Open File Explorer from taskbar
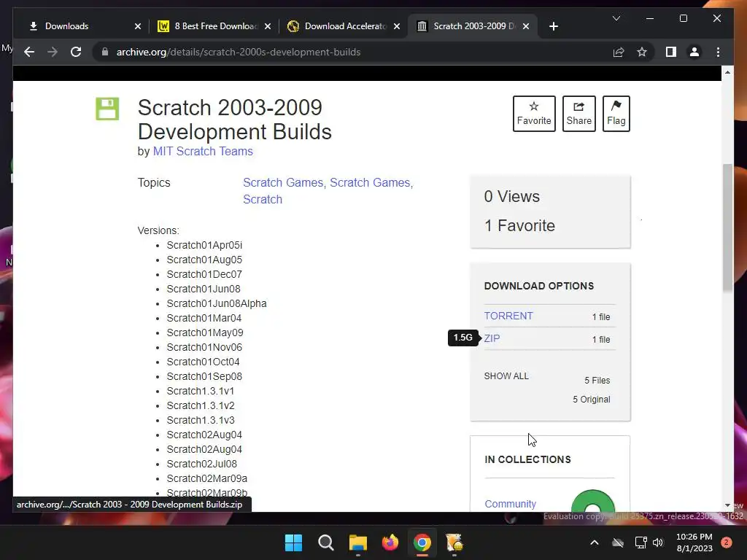This screenshot has width=747, height=560. (357, 542)
